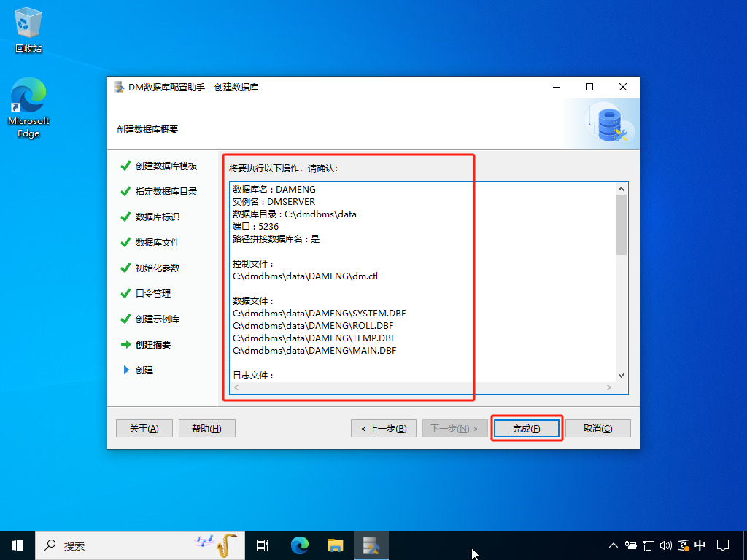The image size is (747, 560).
Task: Click the volume speaker tray icon
Action: pos(665,545)
